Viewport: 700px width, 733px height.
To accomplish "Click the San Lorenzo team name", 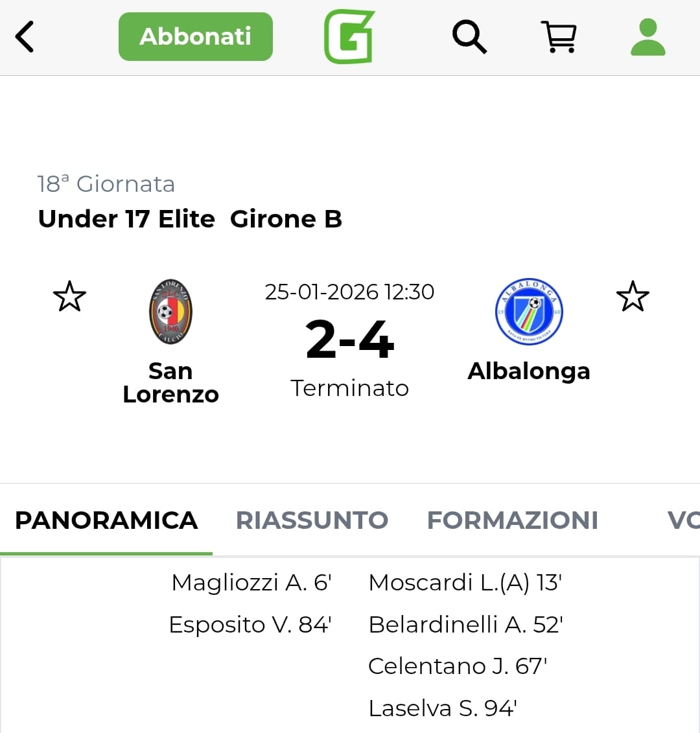I will coord(171,382).
